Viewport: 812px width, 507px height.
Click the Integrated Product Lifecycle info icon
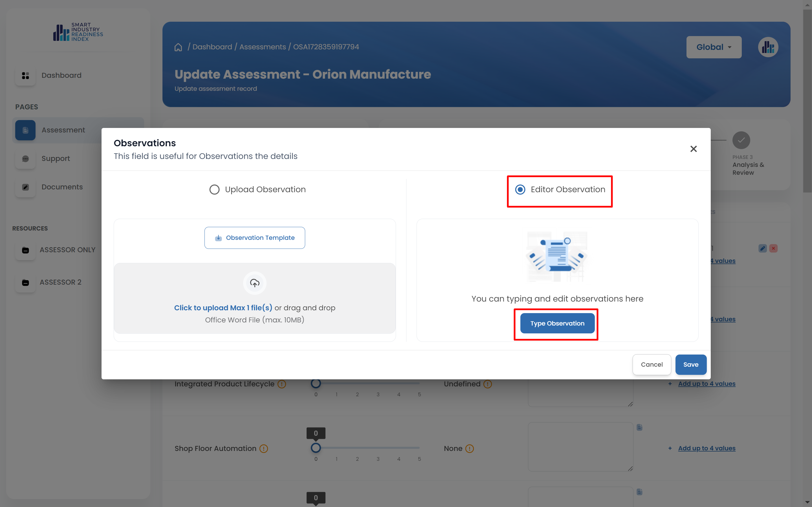tap(282, 384)
